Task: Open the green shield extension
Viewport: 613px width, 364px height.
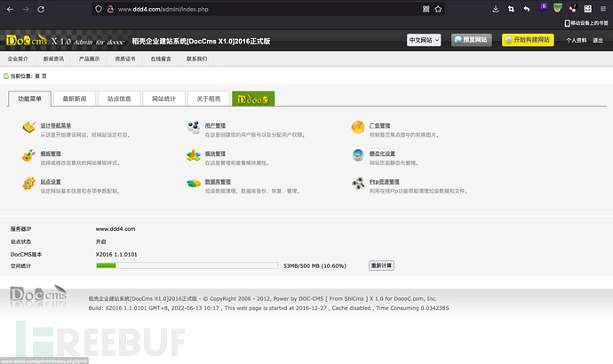Action: 558,8
